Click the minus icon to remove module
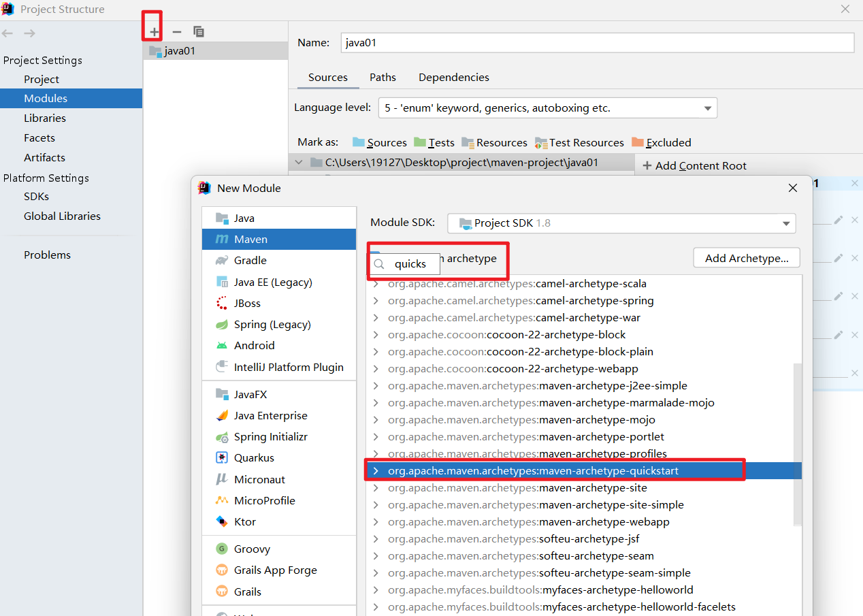863x616 pixels. click(177, 31)
